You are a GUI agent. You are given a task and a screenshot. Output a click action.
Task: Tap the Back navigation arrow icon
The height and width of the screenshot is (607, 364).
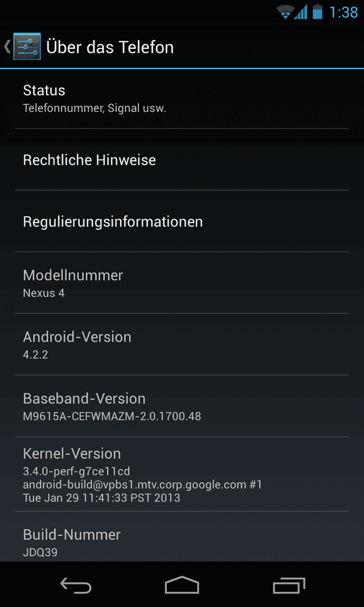76,585
